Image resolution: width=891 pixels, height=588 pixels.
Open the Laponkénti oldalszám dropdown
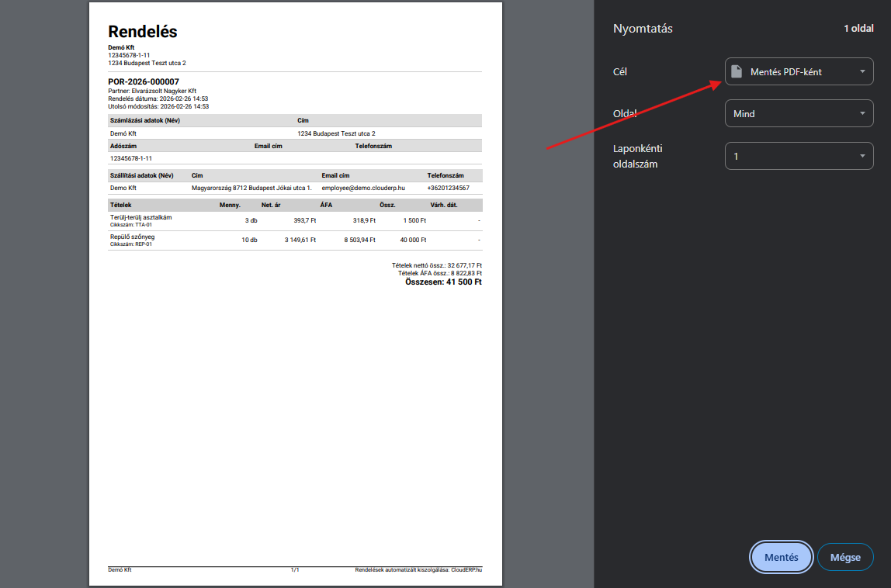pyautogui.click(x=799, y=156)
